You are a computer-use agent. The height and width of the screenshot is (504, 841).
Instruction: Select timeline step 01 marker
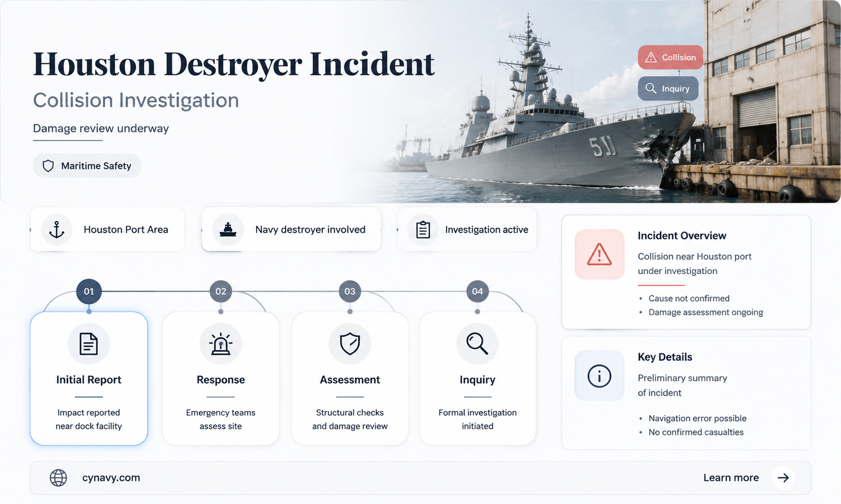point(89,291)
